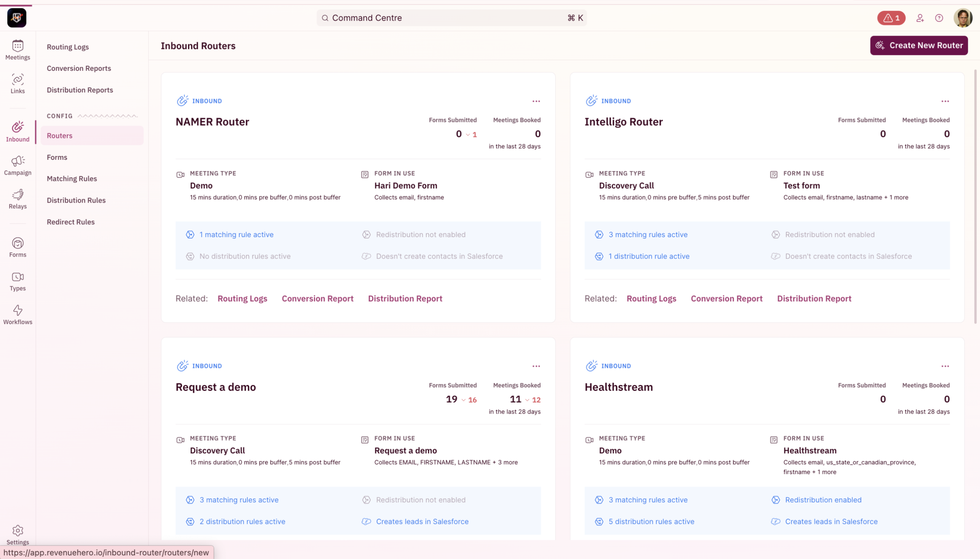
Task: Open NAMER Router options menu
Action: click(536, 101)
